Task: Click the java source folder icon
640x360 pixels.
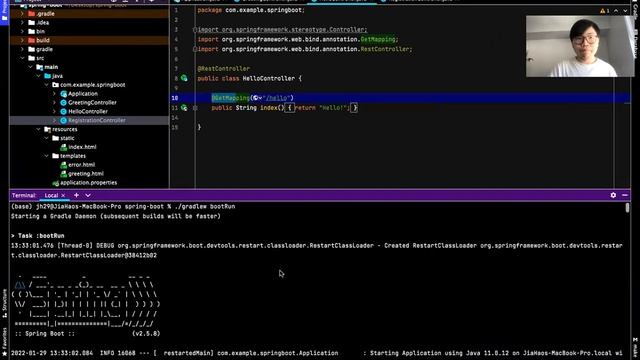Action: (47, 76)
